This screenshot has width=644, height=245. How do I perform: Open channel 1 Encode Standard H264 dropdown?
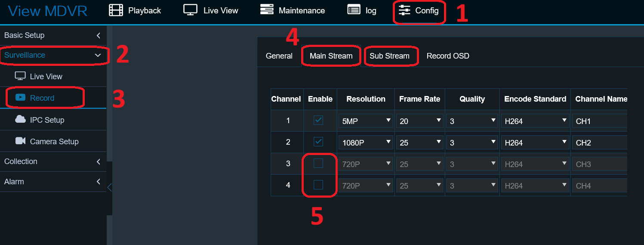[x=535, y=121]
